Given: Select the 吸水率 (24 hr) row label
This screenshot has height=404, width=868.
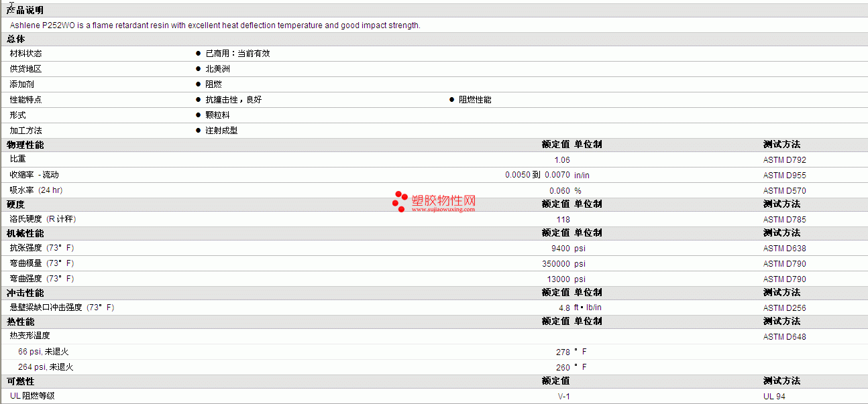Looking at the screenshot, I should coord(36,190).
